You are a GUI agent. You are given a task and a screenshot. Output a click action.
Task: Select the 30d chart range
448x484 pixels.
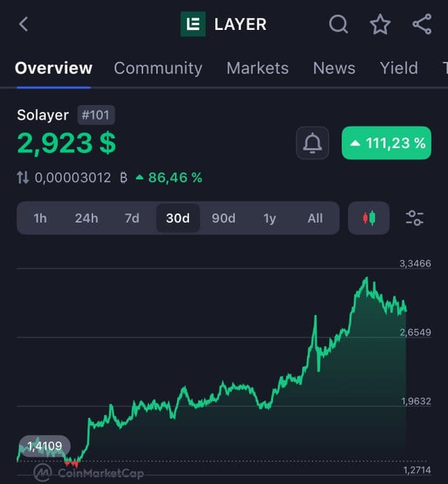coord(178,219)
